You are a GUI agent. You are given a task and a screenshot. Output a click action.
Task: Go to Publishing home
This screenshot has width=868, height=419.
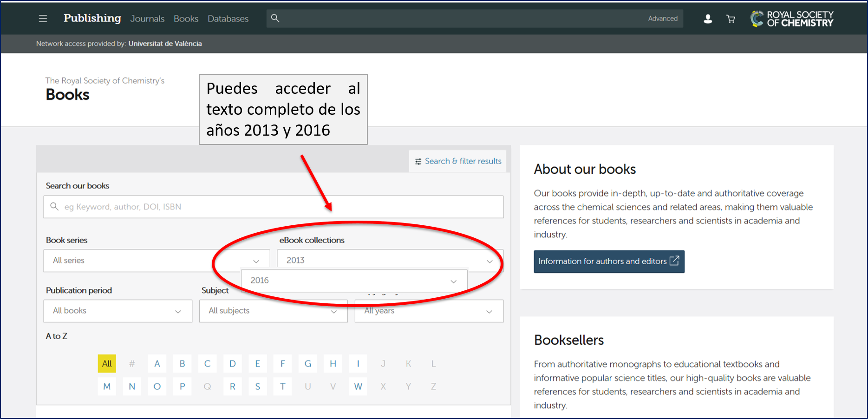pyautogui.click(x=92, y=18)
